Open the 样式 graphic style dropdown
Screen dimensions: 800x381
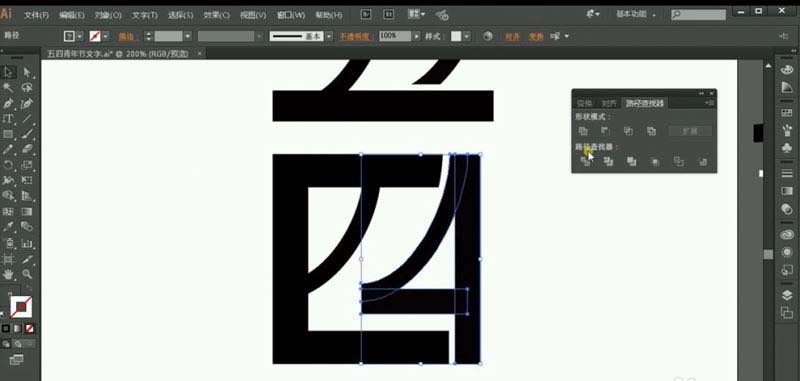click(467, 36)
